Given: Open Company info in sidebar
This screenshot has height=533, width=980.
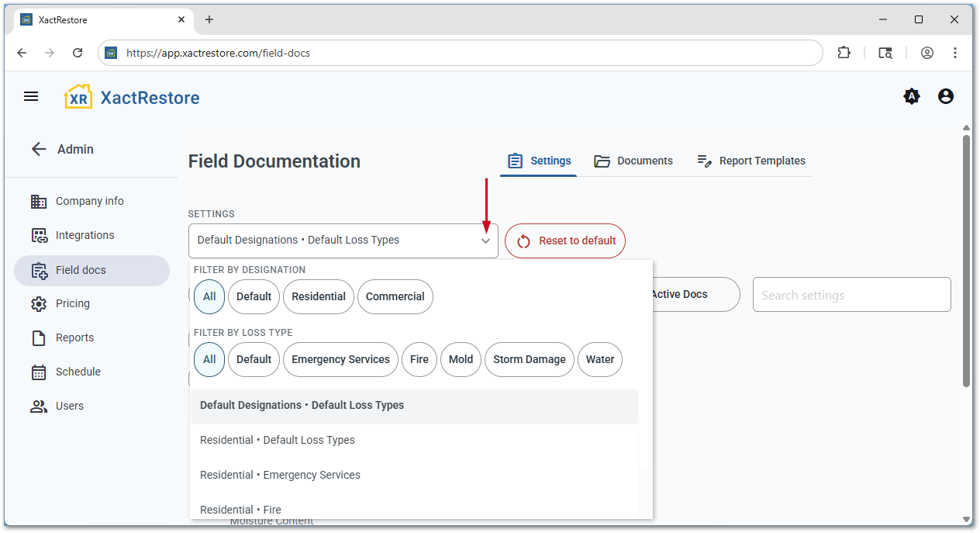Looking at the screenshot, I should [89, 201].
